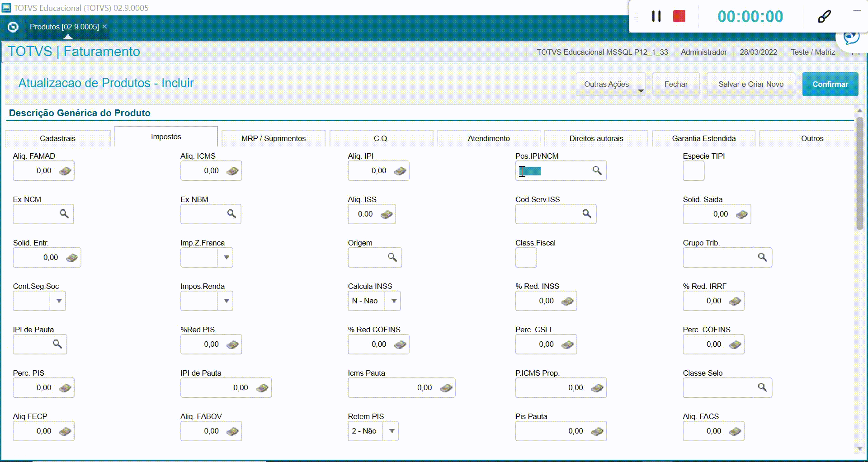The width and height of the screenshot is (868, 462).
Task: Click the TOTVS home circular icon
Action: pos(13,27)
